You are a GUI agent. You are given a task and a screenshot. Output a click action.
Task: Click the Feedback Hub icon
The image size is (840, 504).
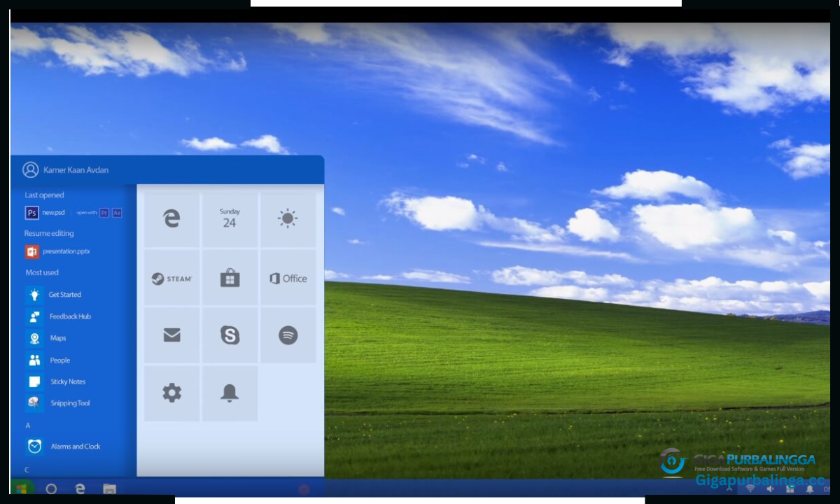[34, 316]
